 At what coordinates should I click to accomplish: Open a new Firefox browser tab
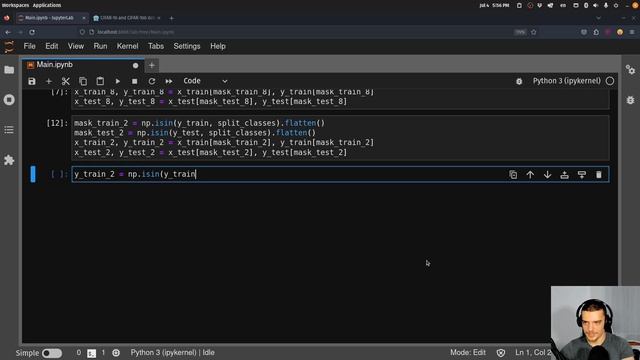click(x=171, y=18)
